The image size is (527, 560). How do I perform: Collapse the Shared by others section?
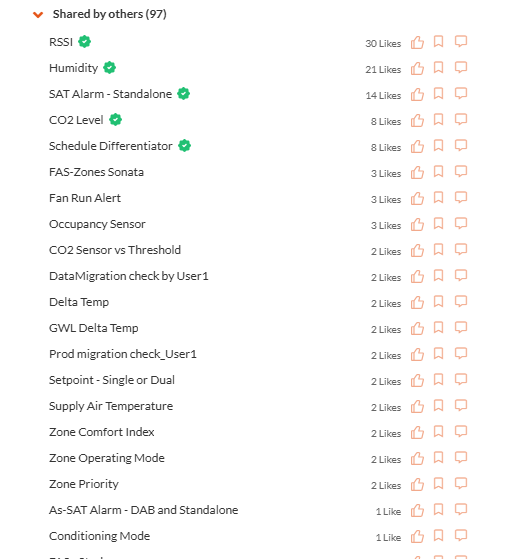(38, 15)
